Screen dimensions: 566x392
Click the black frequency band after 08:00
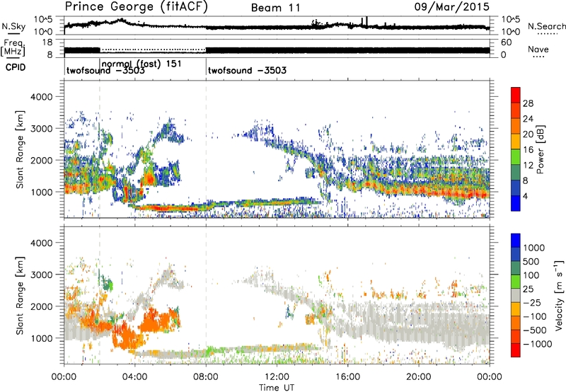pyautogui.click(x=347, y=50)
